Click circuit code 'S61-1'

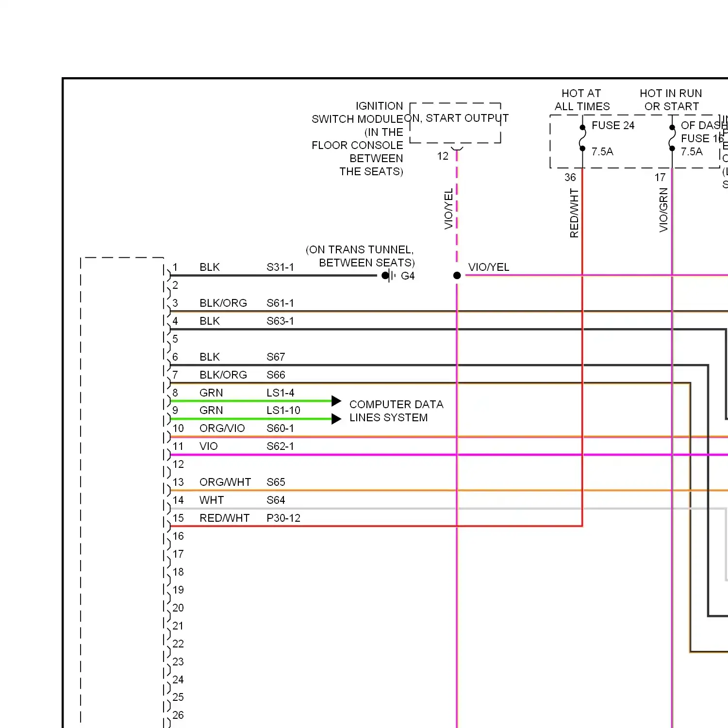click(x=280, y=303)
